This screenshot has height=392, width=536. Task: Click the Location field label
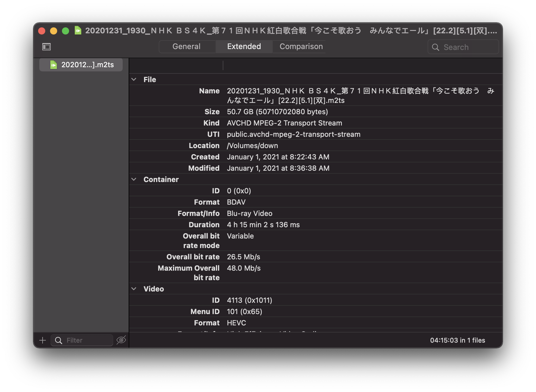(204, 146)
